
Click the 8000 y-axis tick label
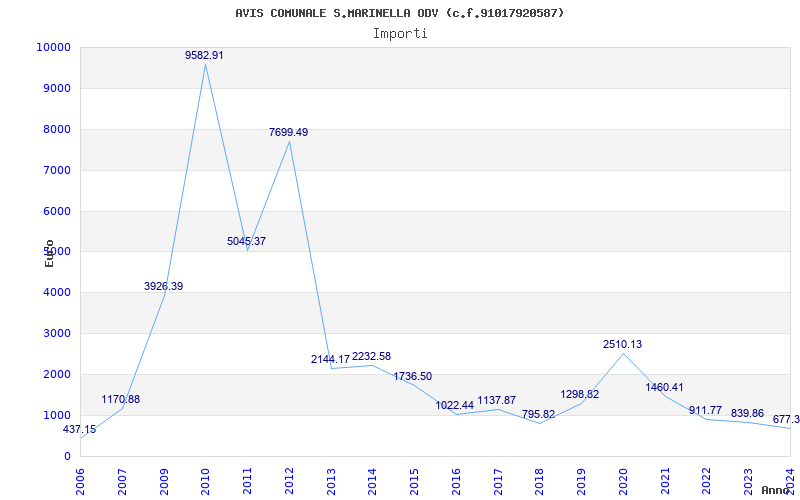coord(56,129)
